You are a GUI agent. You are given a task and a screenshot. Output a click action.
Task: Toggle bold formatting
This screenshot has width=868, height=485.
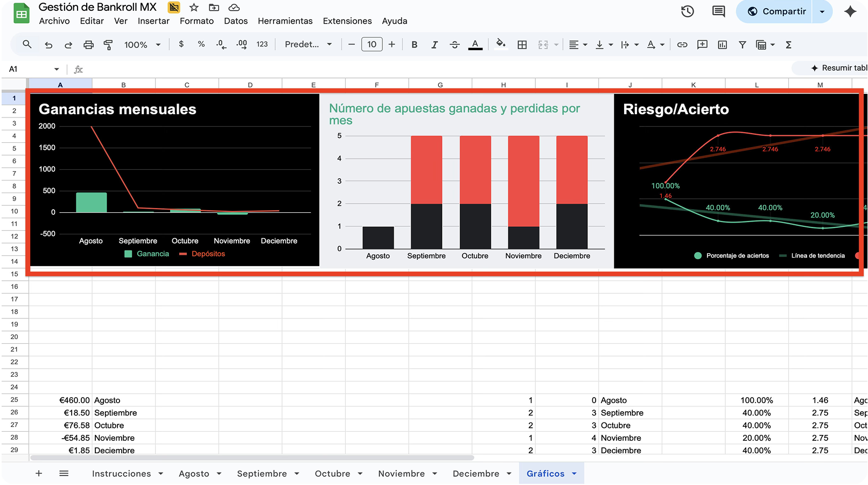[x=414, y=45]
